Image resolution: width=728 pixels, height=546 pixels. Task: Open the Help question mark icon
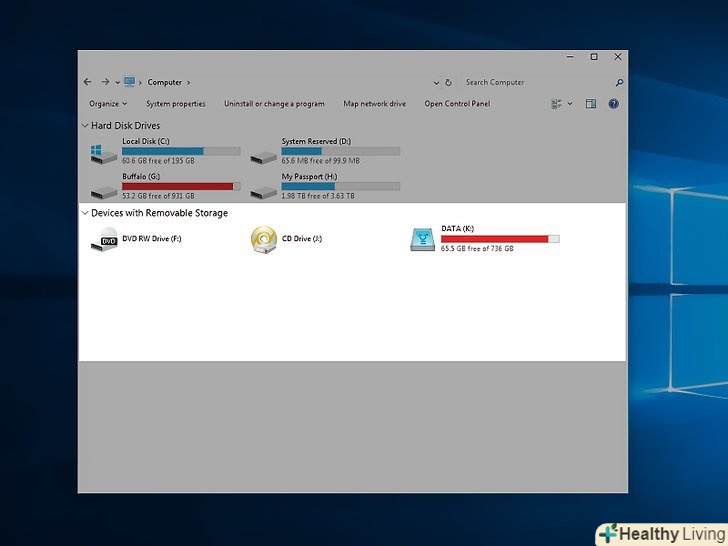pos(613,104)
